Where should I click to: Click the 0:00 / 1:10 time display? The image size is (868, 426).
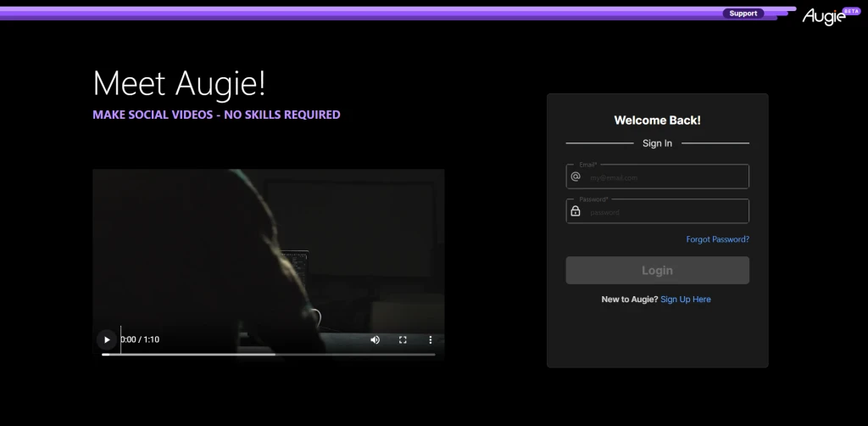click(140, 339)
